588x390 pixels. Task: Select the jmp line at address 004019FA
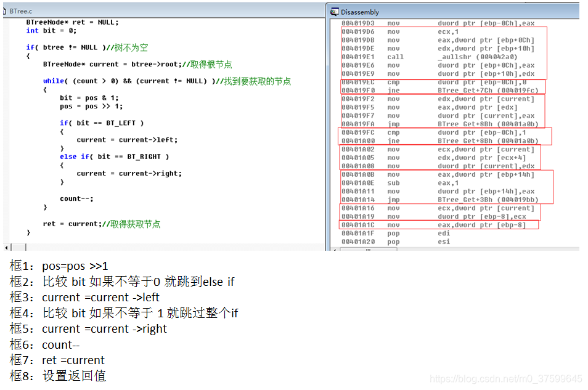point(440,124)
